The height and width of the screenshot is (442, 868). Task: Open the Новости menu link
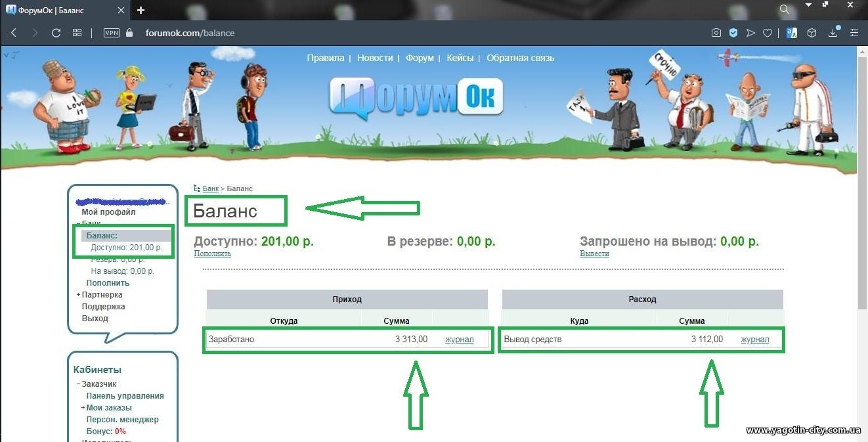tap(375, 58)
